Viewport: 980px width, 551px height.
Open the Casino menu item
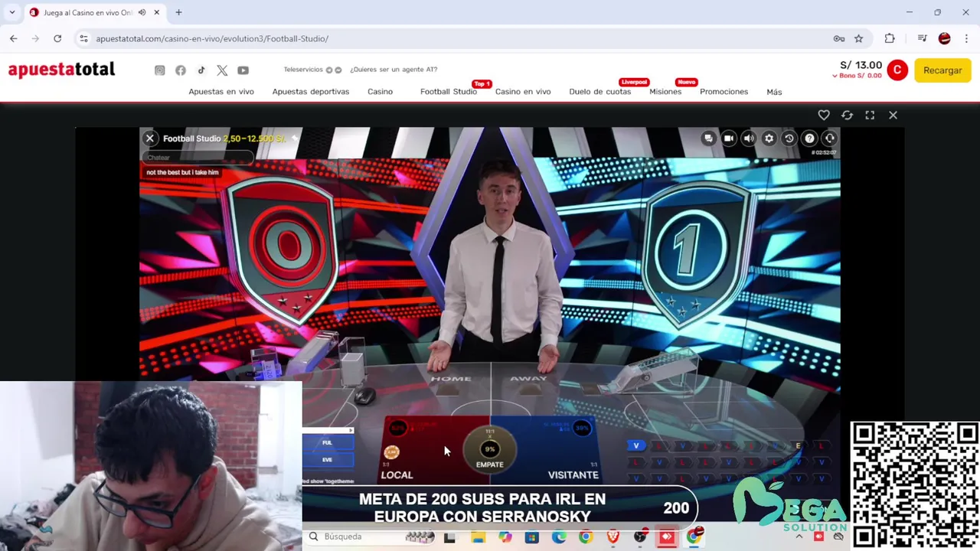380,92
